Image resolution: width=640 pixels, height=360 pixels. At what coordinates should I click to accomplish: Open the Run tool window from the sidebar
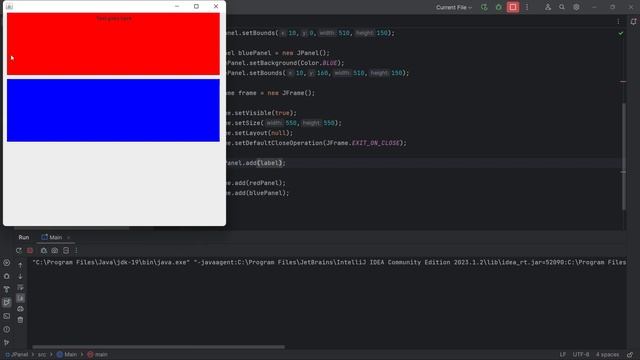(x=7, y=302)
